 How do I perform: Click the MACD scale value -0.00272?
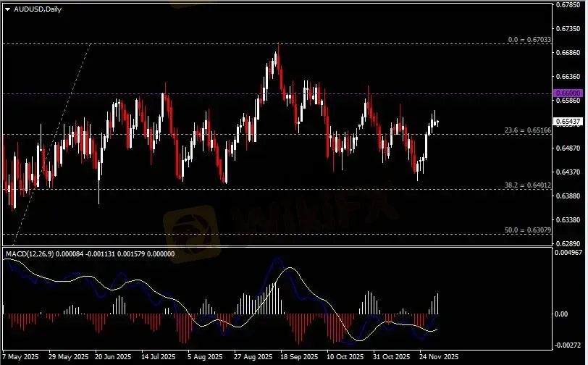pyautogui.click(x=568, y=345)
